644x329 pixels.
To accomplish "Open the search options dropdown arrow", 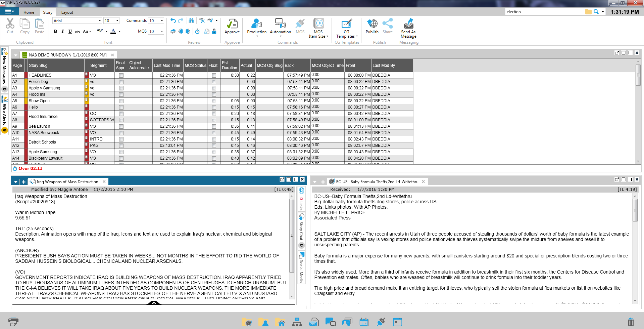I will point(603,12).
